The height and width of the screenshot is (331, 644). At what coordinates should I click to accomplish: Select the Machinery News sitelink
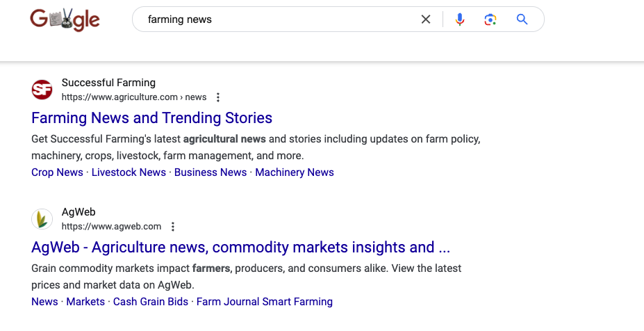pos(295,172)
